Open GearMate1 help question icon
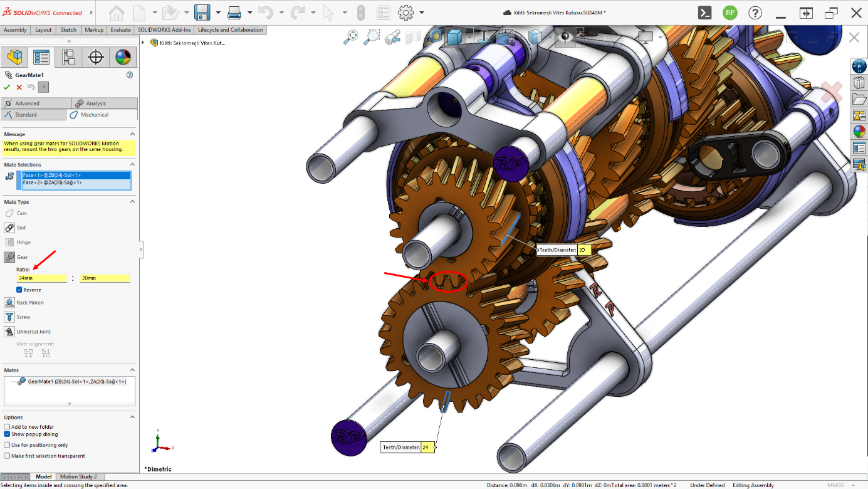868x489 pixels. tap(130, 75)
